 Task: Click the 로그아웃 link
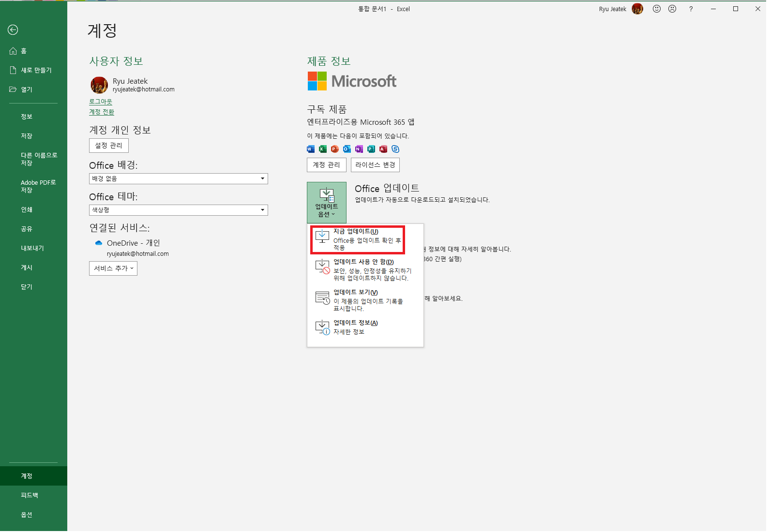click(x=101, y=102)
